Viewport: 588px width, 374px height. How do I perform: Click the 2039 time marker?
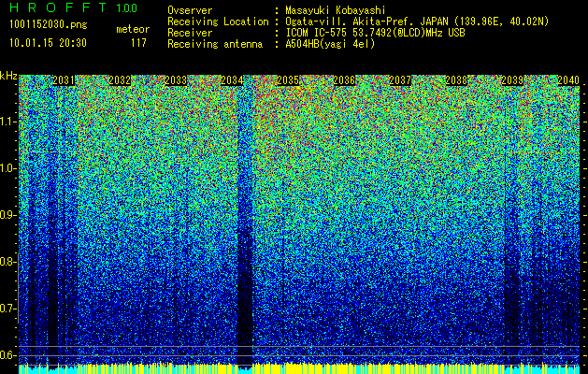coord(512,80)
